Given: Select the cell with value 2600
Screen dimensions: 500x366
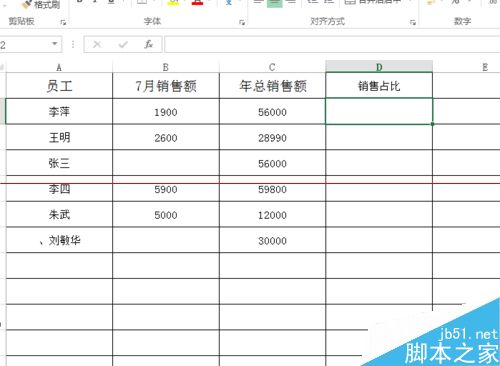Looking at the screenshot, I should click(x=166, y=137).
